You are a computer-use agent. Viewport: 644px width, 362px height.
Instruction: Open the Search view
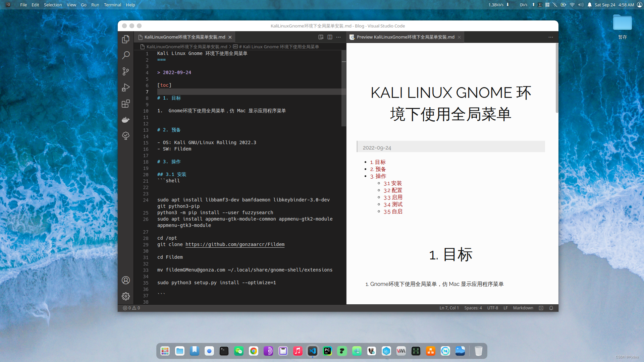pyautogui.click(x=125, y=55)
